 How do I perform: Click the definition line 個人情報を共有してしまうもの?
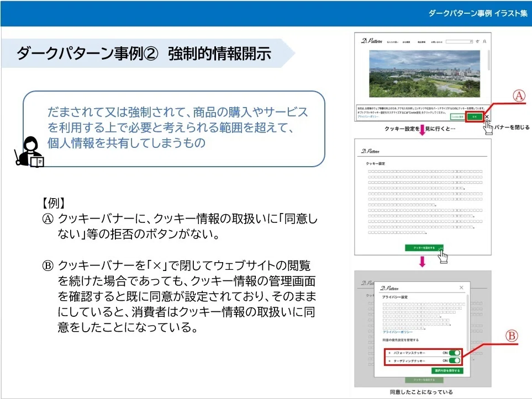127,143
